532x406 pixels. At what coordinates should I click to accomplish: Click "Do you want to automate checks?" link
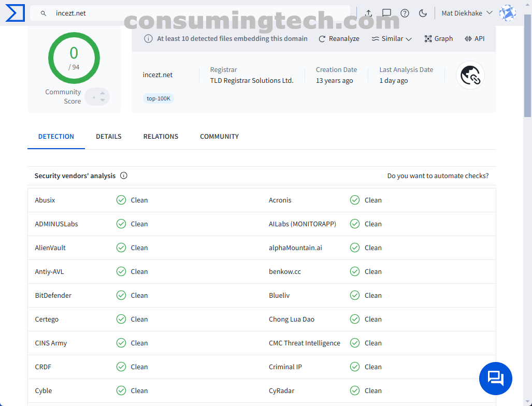click(x=438, y=176)
